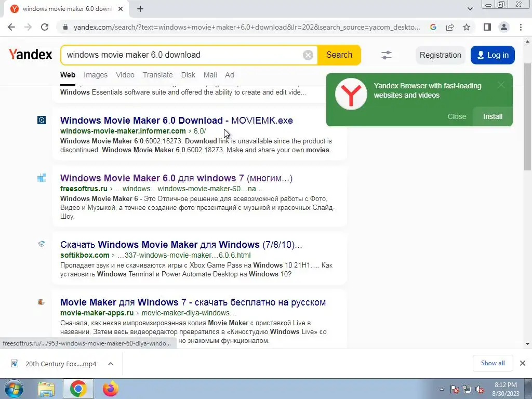
Task: Click the Yandex Browser promo logo
Action: [x=351, y=94]
